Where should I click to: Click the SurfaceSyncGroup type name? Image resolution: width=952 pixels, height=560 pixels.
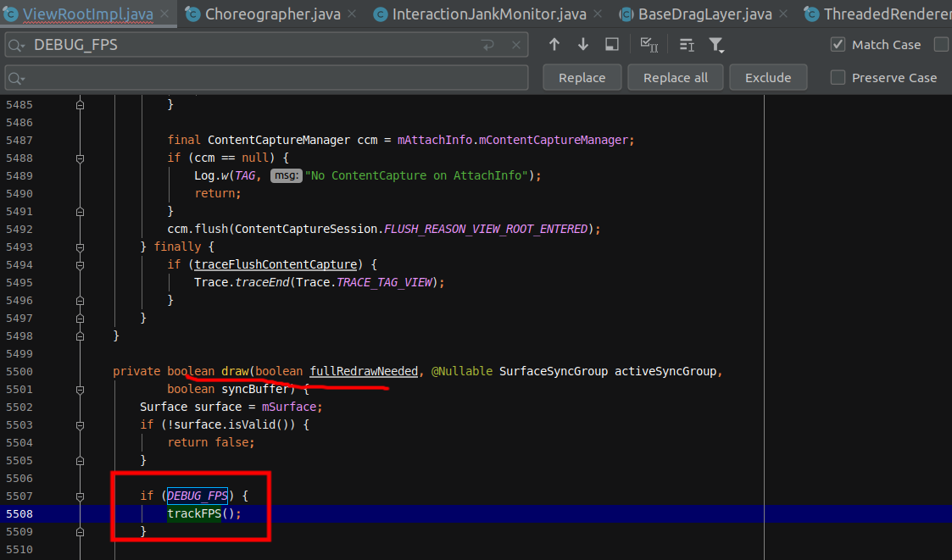click(553, 371)
